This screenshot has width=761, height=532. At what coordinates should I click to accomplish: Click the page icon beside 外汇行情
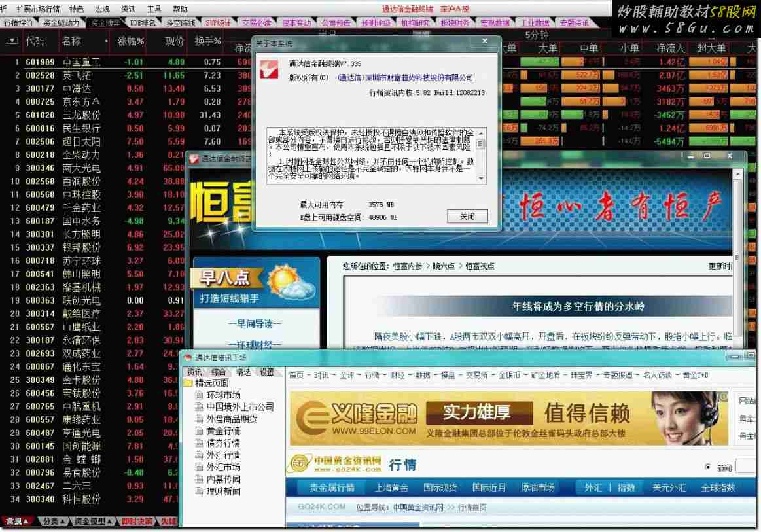point(199,455)
